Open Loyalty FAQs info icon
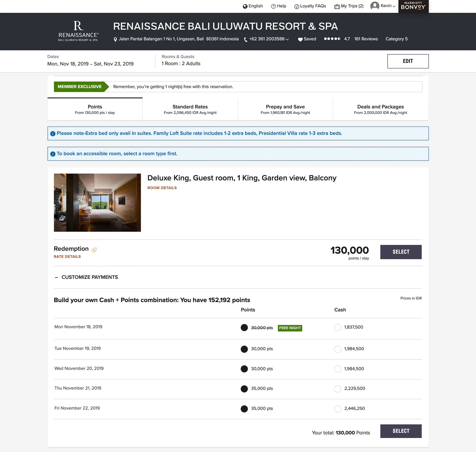 (x=297, y=7)
